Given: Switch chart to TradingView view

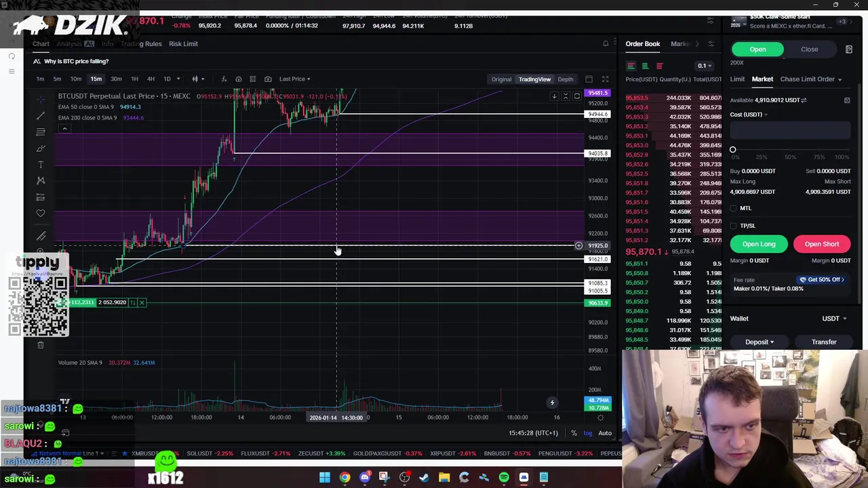Looking at the screenshot, I should (x=534, y=79).
